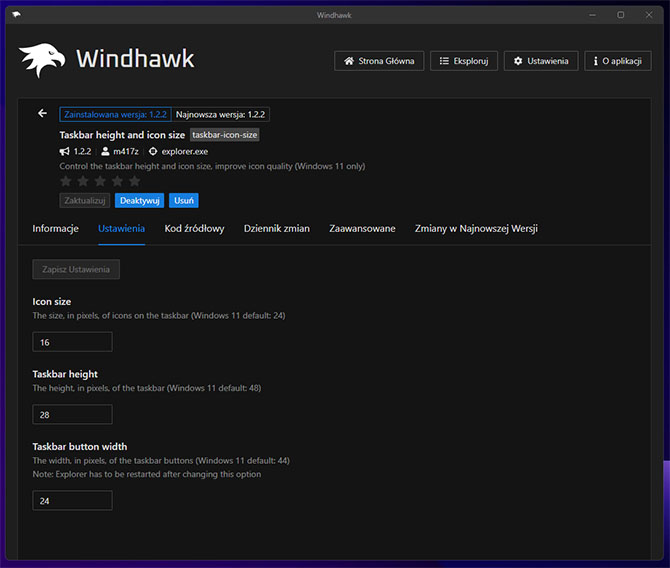Rate the mod four stars

tap(117, 181)
